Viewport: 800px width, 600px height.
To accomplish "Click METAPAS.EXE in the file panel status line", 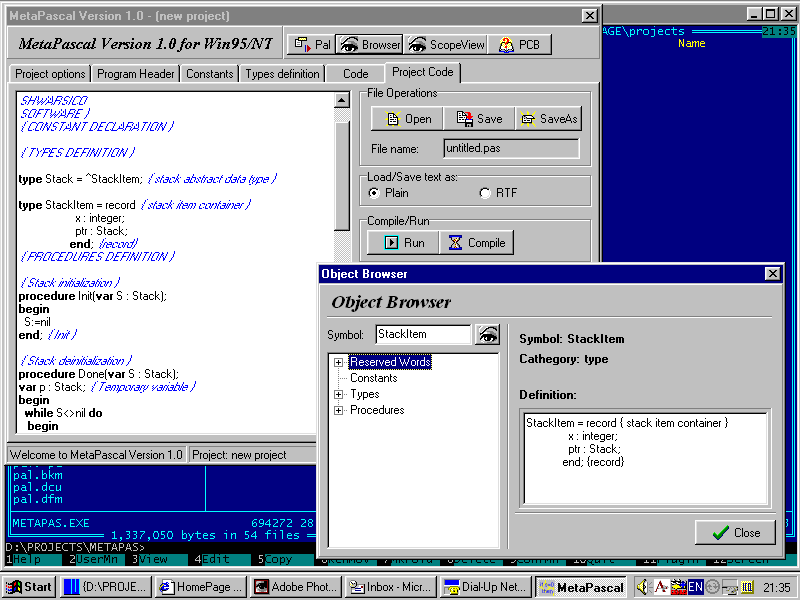I will coord(51,523).
